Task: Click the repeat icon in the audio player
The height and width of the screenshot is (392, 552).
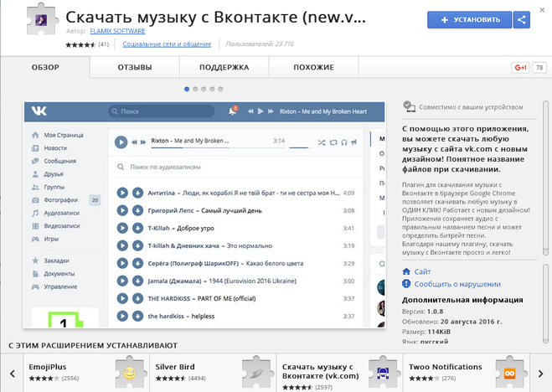Action: coord(333,142)
